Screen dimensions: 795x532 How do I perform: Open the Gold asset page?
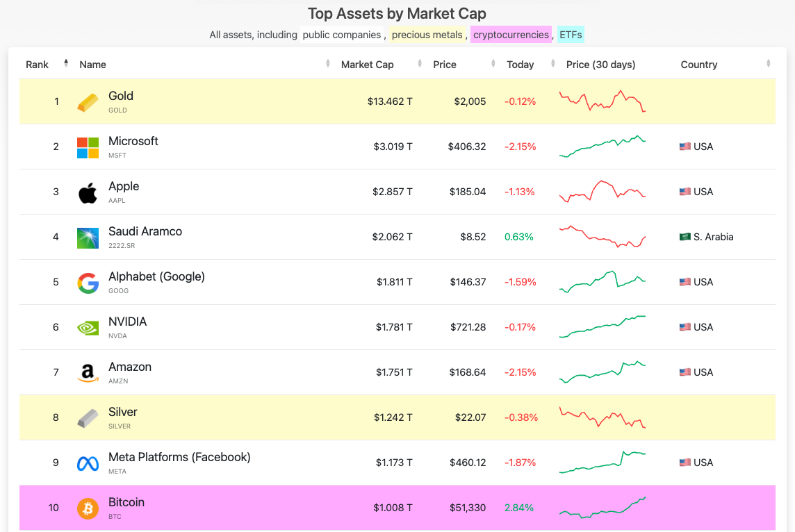point(121,96)
